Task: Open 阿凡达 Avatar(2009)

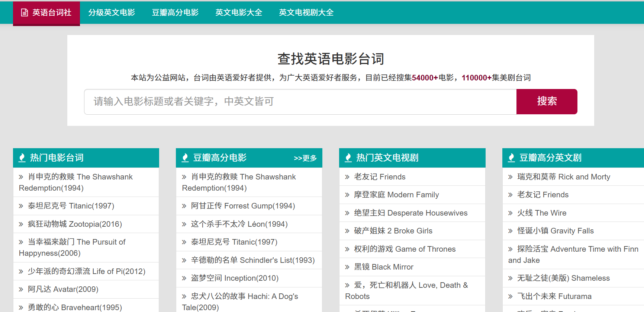Action: click(63, 289)
